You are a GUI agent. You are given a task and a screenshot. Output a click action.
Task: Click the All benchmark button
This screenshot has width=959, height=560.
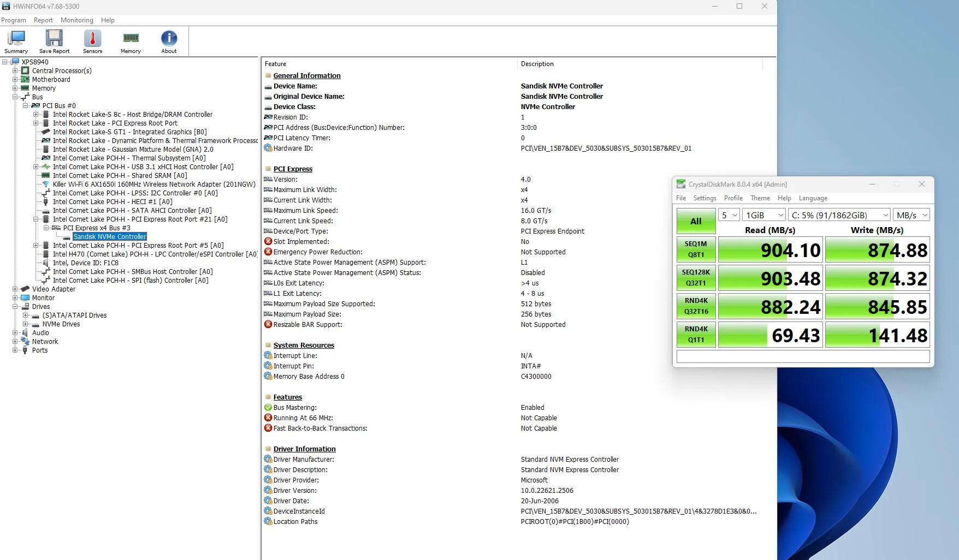[696, 221]
